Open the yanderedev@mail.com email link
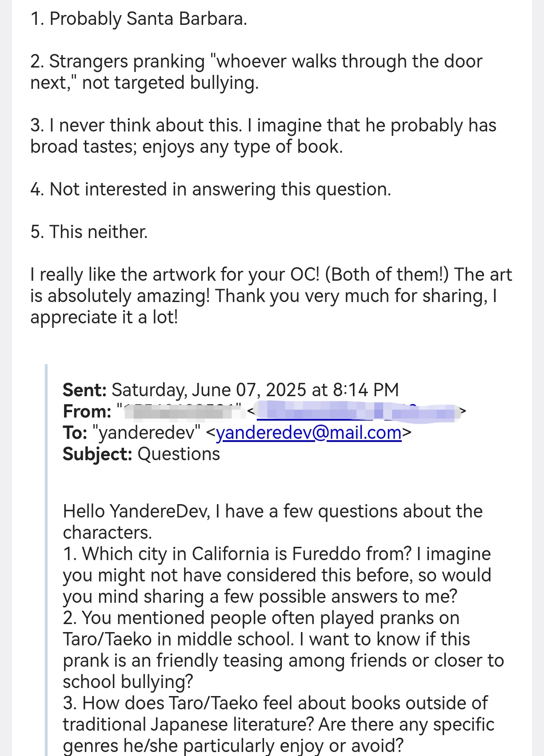This screenshot has height=756, width=544. point(308,433)
